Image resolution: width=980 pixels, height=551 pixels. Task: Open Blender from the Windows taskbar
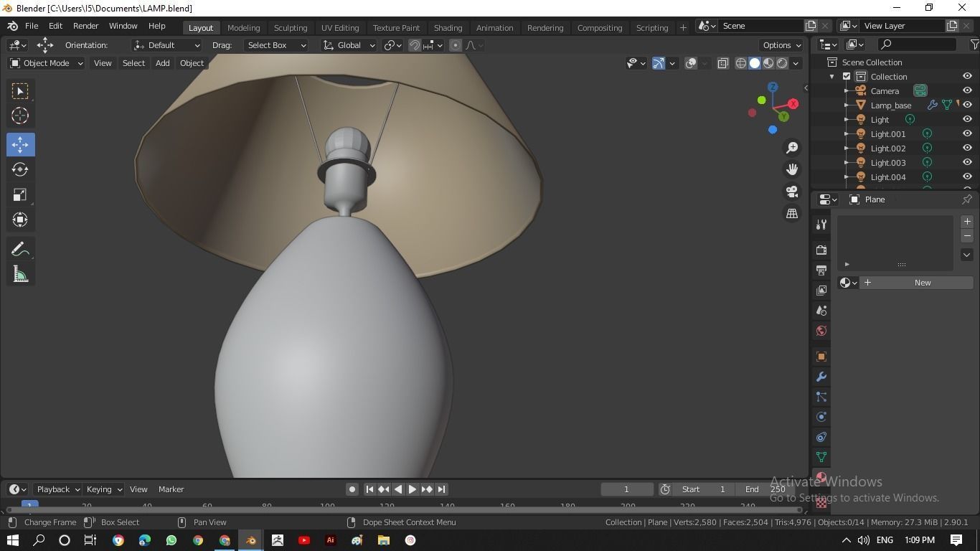click(x=250, y=540)
